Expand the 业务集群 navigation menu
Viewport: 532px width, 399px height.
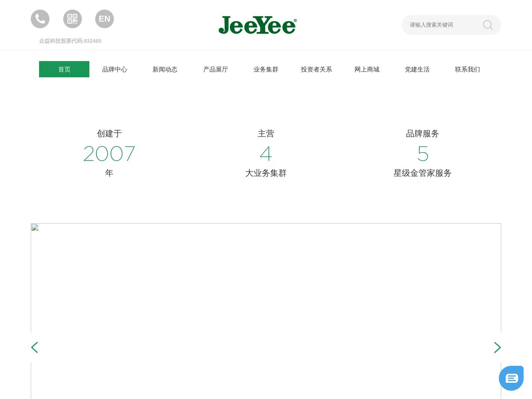click(266, 69)
